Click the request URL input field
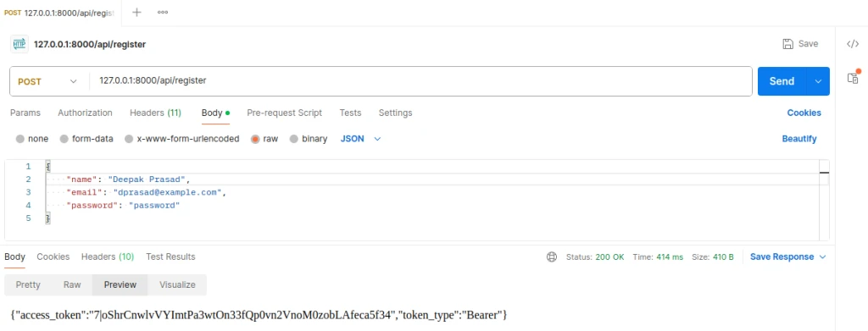Image resolution: width=868 pixels, height=331 pixels. click(420, 81)
